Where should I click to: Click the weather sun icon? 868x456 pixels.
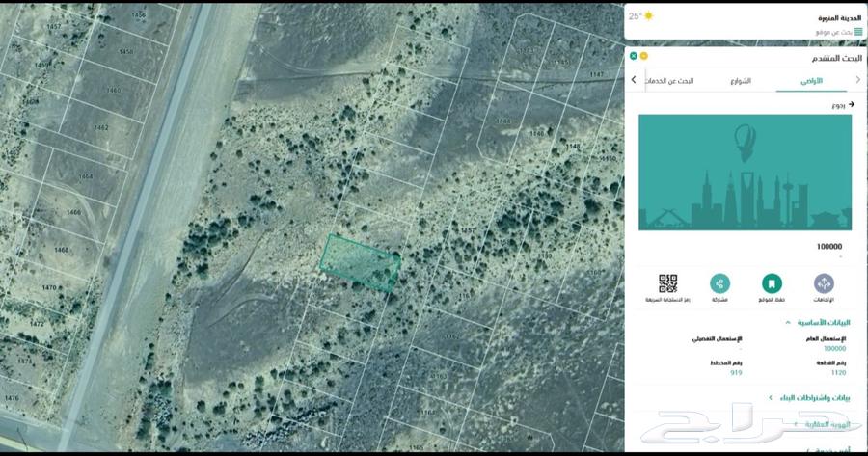pos(648,16)
